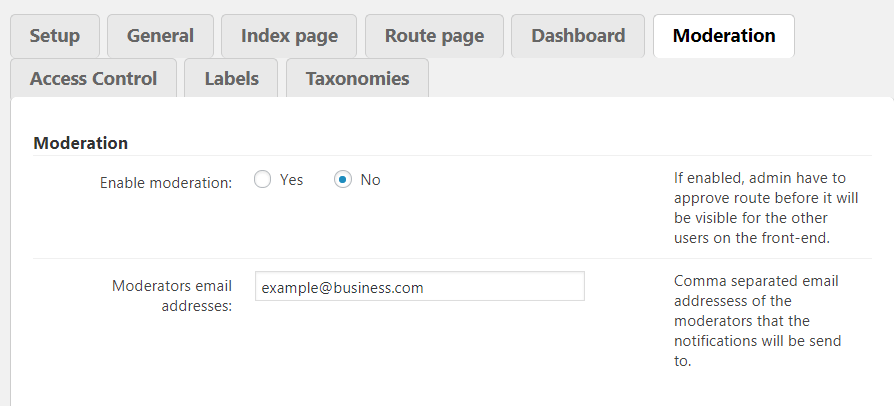Select the active Moderation tab
Viewport: 894px width, 406px height.
click(x=724, y=36)
